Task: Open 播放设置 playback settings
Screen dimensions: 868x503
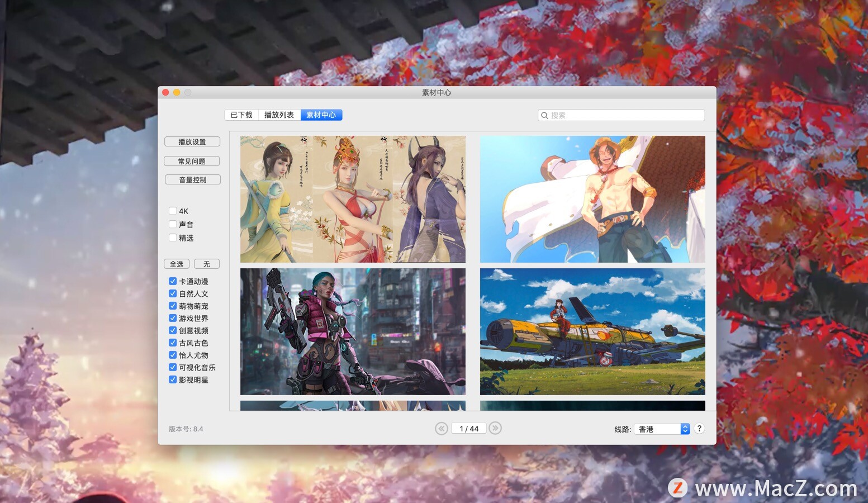Action: tap(192, 142)
